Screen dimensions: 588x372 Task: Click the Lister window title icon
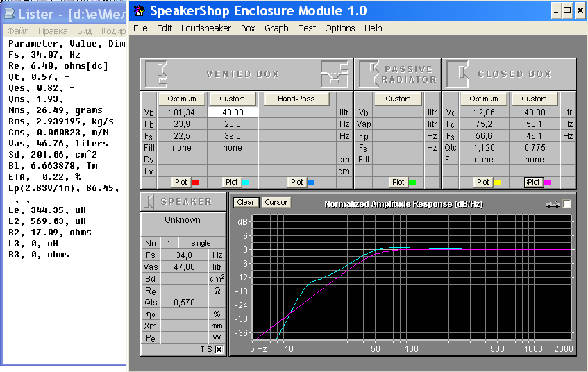click(10, 14)
